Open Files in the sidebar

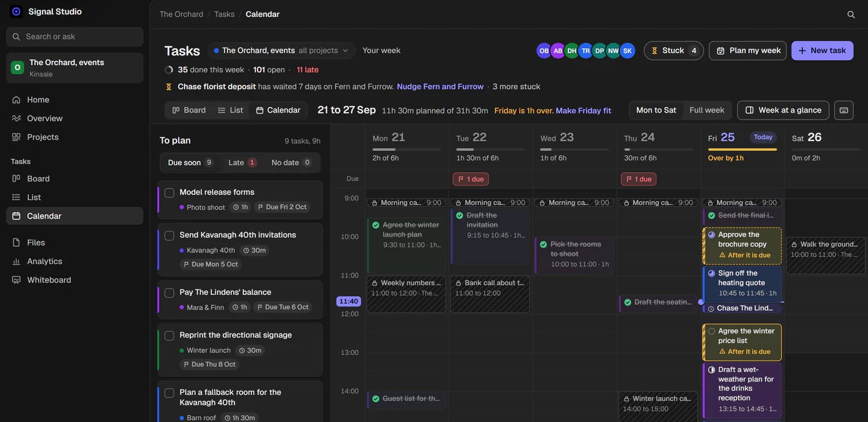[75, 242]
